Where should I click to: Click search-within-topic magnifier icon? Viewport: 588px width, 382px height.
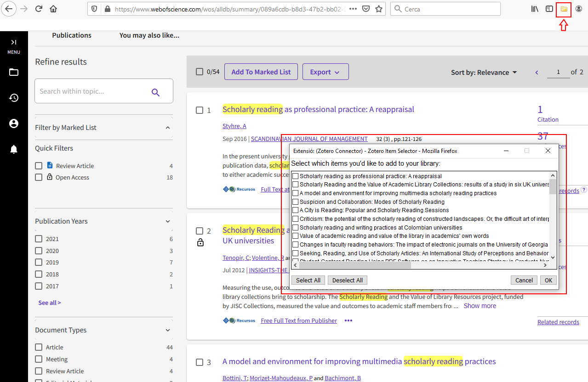click(x=155, y=93)
